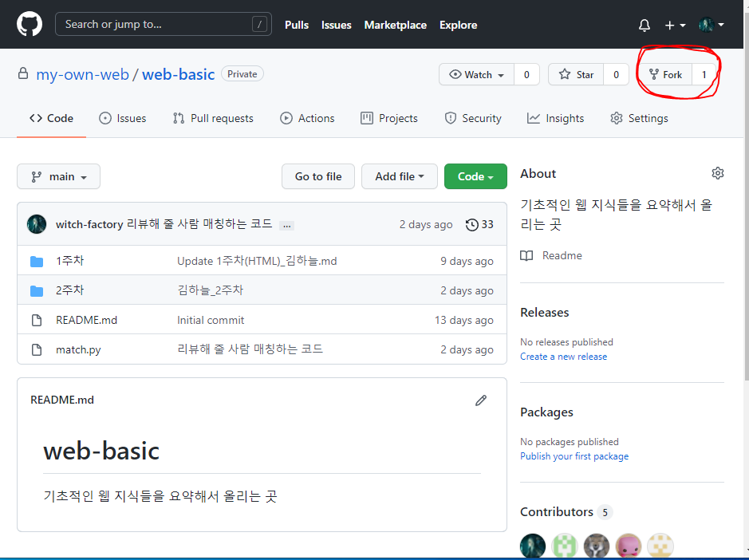Open the Pull requests tab

[212, 117]
